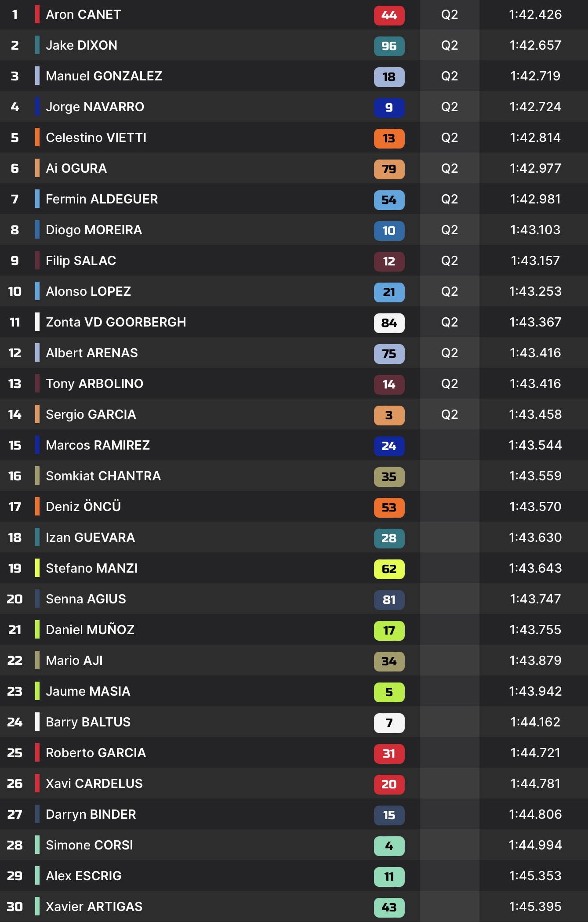Click the blue number 9 badge for Navarro

[389, 108]
